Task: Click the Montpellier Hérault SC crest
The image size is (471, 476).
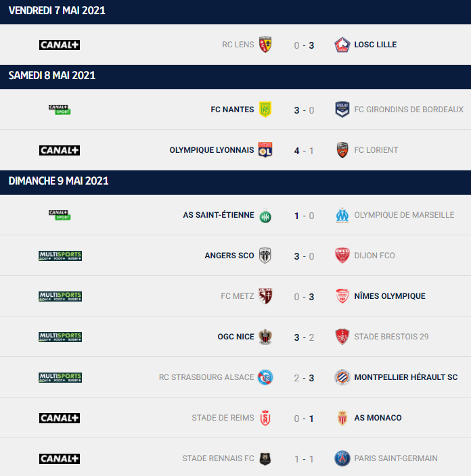Action: (342, 377)
